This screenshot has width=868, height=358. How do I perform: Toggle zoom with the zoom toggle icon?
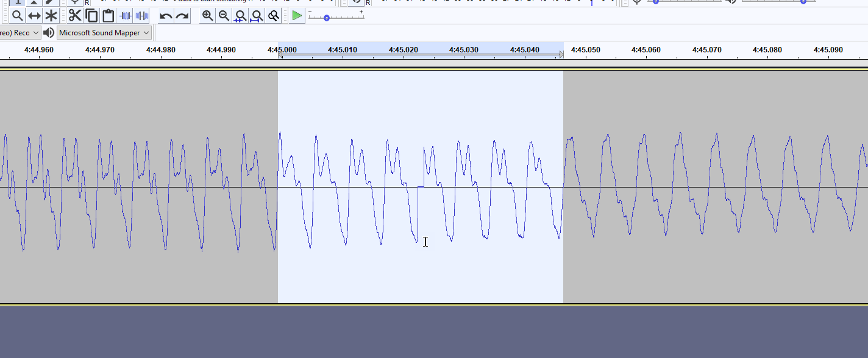[x=274, y=15]
